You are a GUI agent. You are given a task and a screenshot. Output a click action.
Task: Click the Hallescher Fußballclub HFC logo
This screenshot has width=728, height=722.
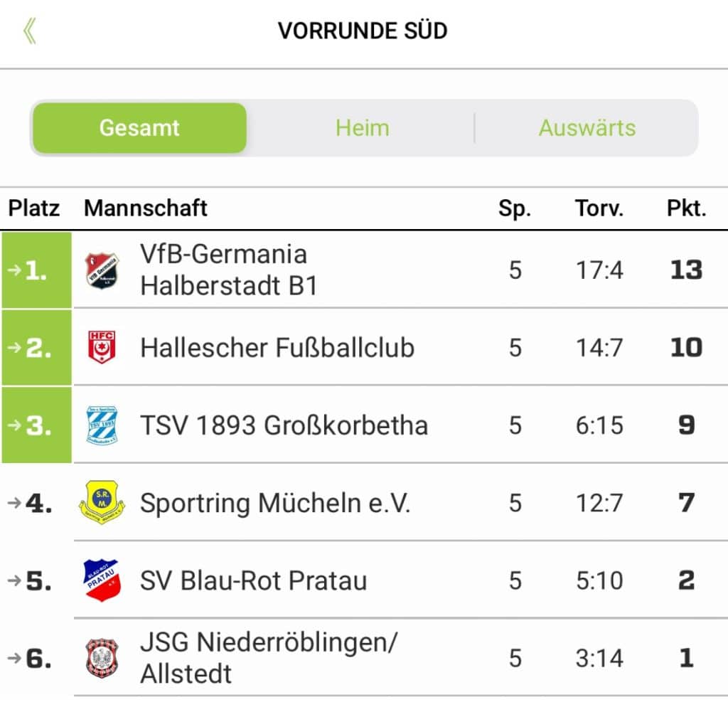tap(102, 347)
